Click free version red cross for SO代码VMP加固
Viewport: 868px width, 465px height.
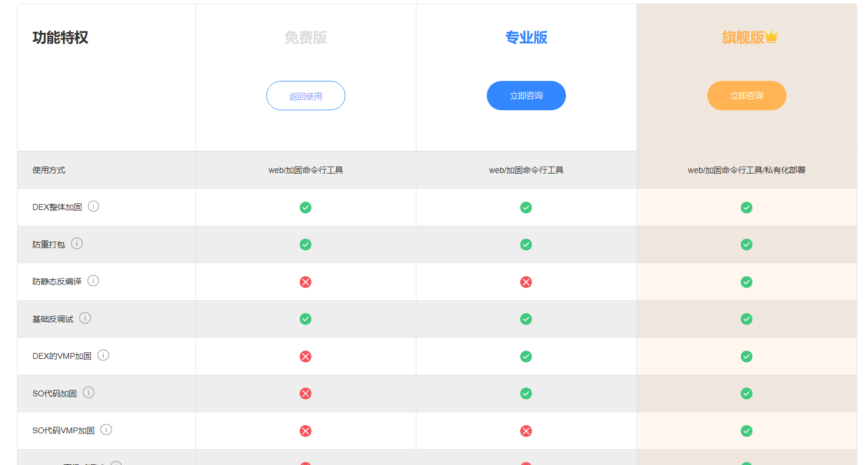coord(306,431)
